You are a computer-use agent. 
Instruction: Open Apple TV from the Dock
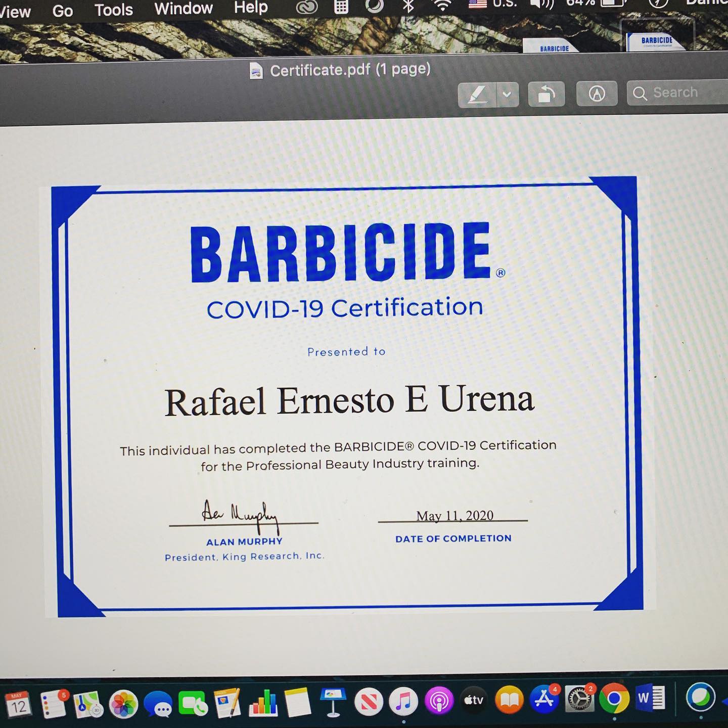pyautogui.click(x=474, y=701)
